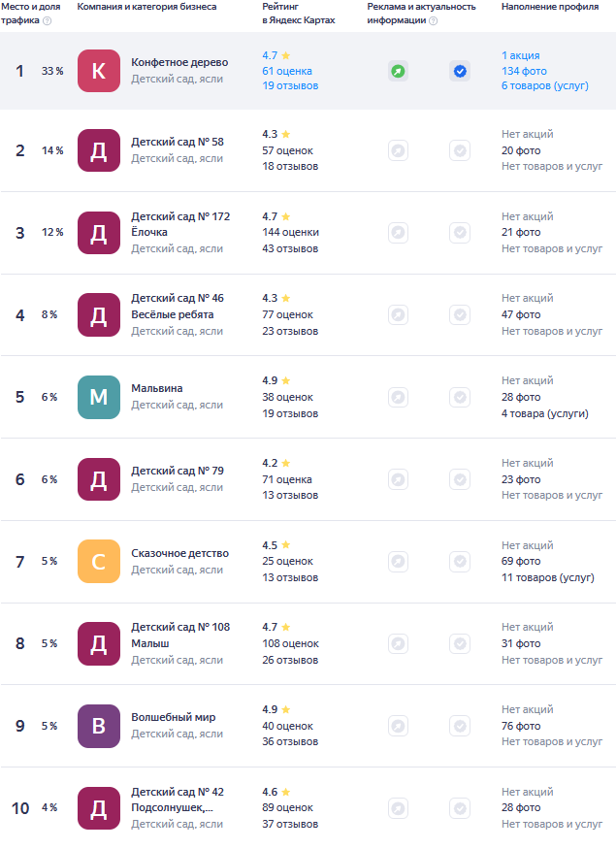This screenshot has width=616, height=849.
Task: Follow the "1 акция" link
Action: pyautogui.click(x=521, y=55)
